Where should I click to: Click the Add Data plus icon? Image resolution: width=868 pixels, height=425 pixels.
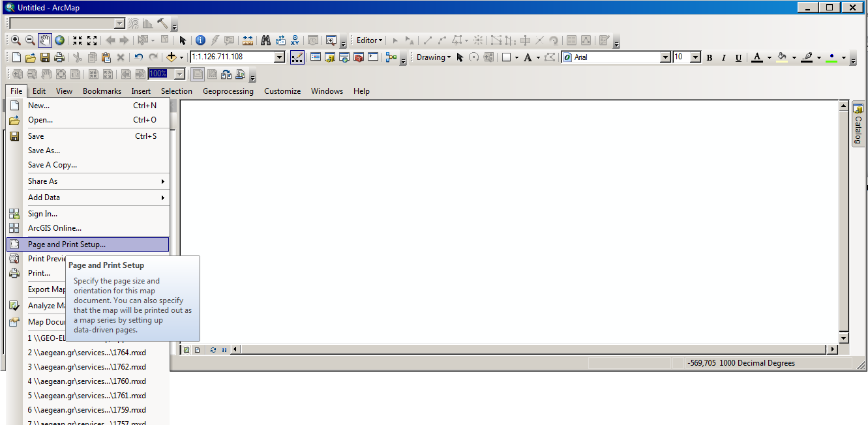(x=172, y=57)
